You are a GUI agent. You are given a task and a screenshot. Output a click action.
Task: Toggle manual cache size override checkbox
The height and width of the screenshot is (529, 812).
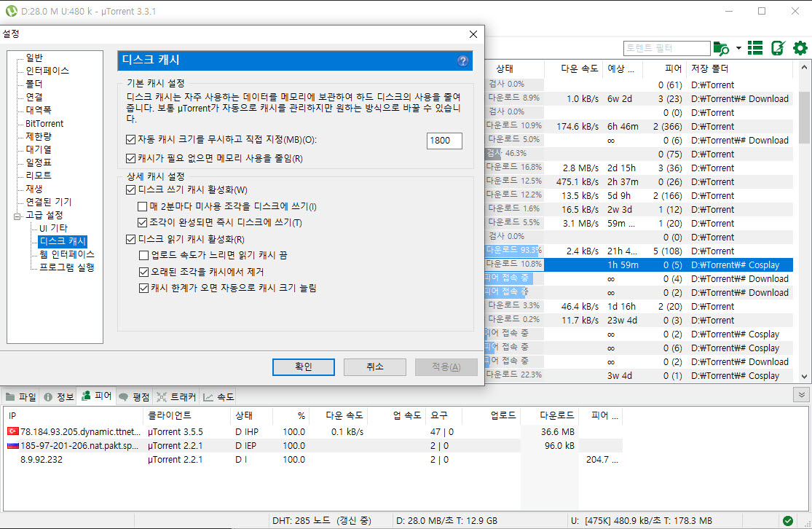[131, 140]
